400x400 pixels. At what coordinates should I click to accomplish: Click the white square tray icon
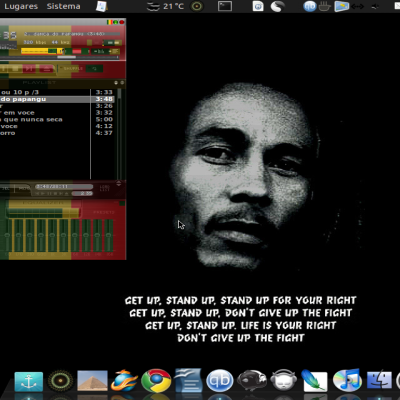(258, 6)
